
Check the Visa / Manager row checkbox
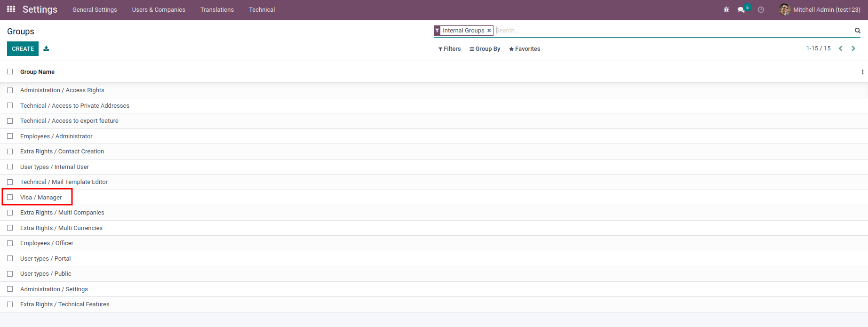pos(10,197)
